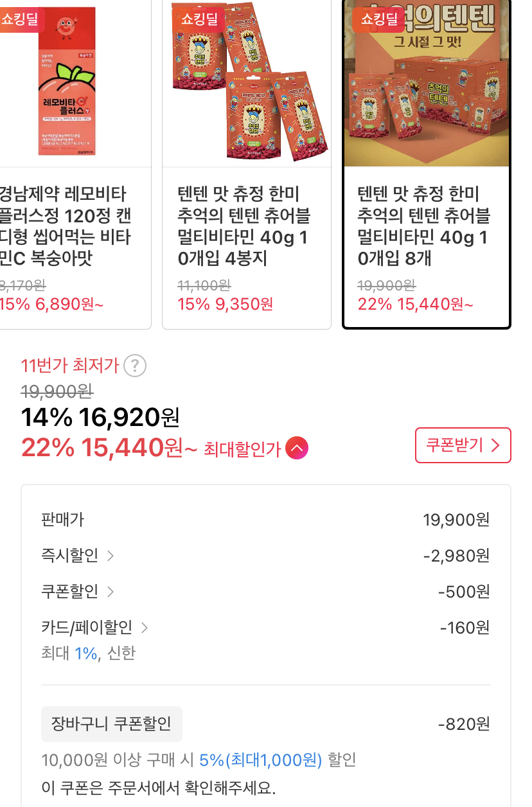Viewport: 532px width, 807px height.
Task: Click the 장바구니 쿠폰할인 label
Action: [112, 724]
